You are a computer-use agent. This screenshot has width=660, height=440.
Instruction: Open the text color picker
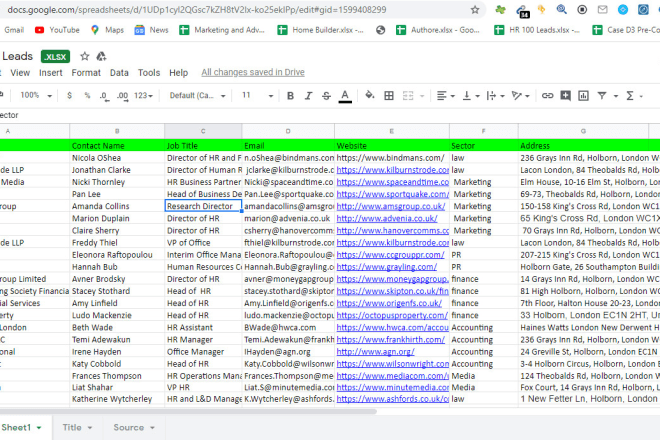(x=345, y=96)
